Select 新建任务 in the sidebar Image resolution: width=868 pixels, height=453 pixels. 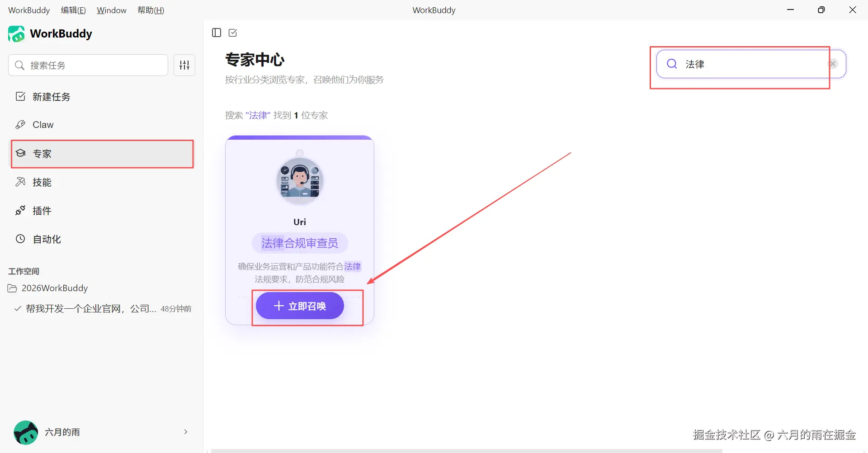click(x=102, y=97)
